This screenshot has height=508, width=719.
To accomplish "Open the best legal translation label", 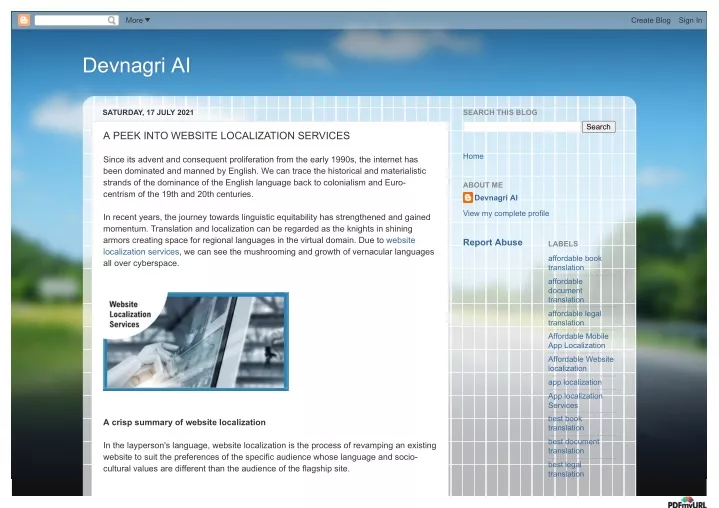I will click(566, 469).
